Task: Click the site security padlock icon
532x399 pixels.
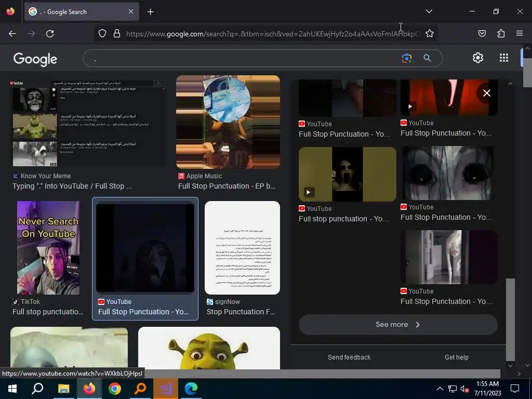Action: (x=117, y=34)
